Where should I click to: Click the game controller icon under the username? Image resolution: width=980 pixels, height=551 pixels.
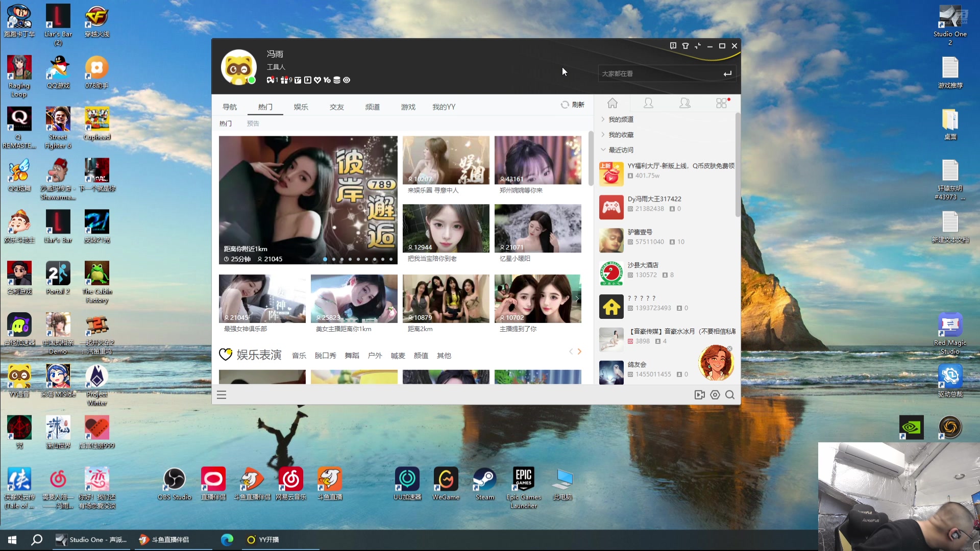(x=271, y=80)
